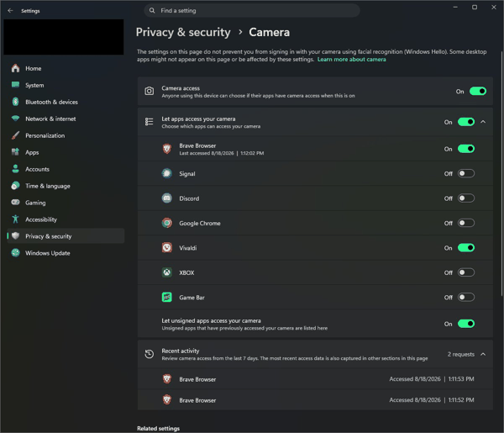
Task: Click the System monitor icon
Action: click(x=15, y=85)
